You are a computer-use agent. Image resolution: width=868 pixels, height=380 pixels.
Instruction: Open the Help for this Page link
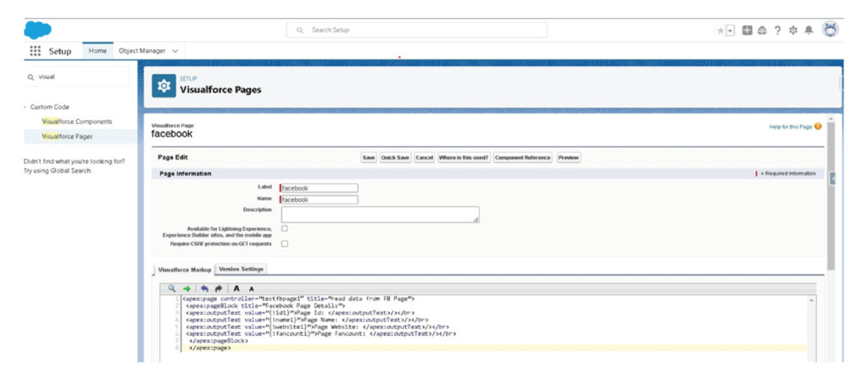[791, 127]
